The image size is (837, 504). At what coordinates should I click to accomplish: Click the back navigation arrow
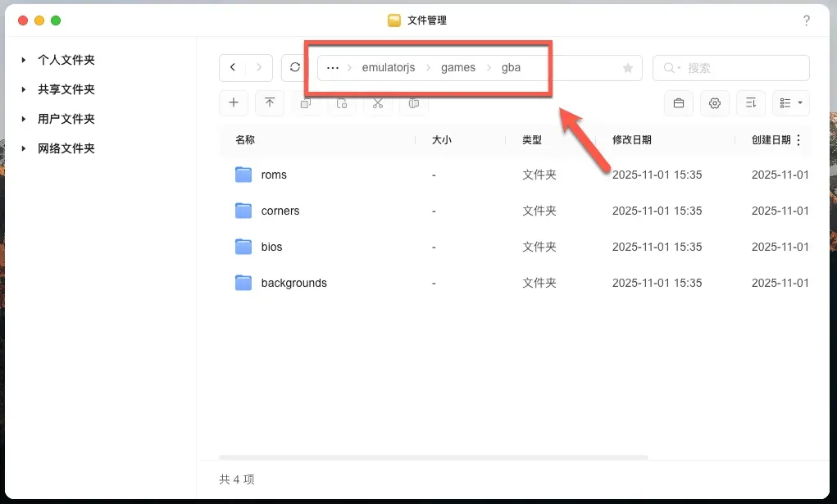[234, 68]
